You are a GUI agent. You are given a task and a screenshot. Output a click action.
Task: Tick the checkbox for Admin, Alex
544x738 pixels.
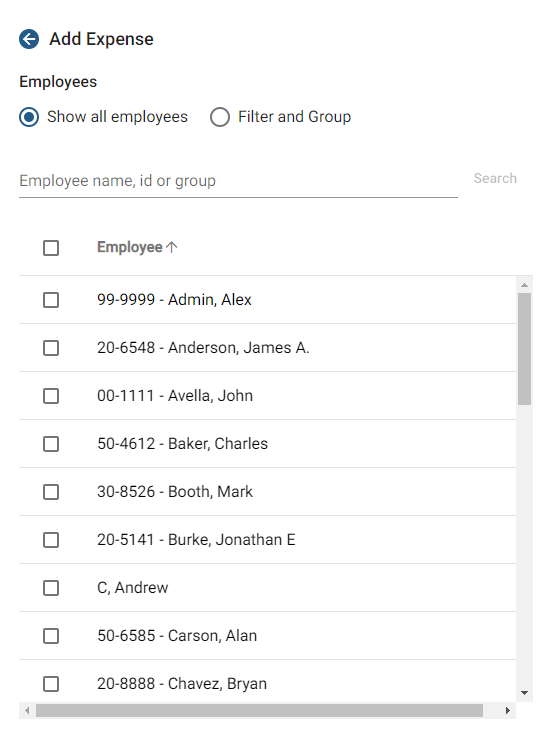click(51, 300)
